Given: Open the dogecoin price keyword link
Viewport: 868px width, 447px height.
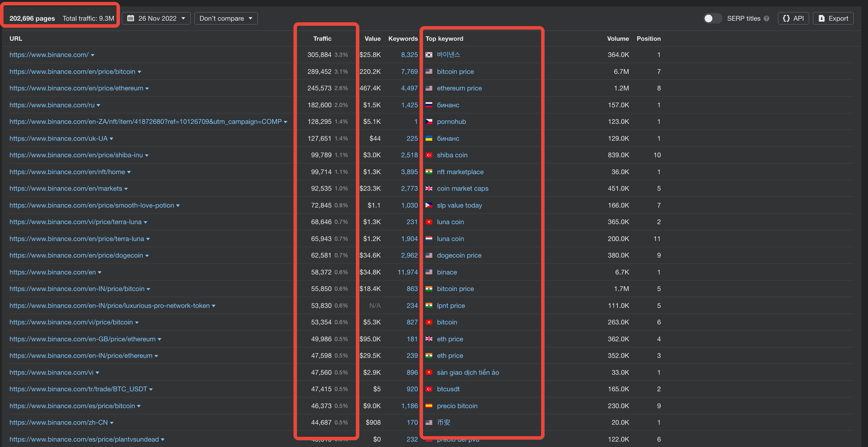Looking at the screenshot, I should coord(459,255).
